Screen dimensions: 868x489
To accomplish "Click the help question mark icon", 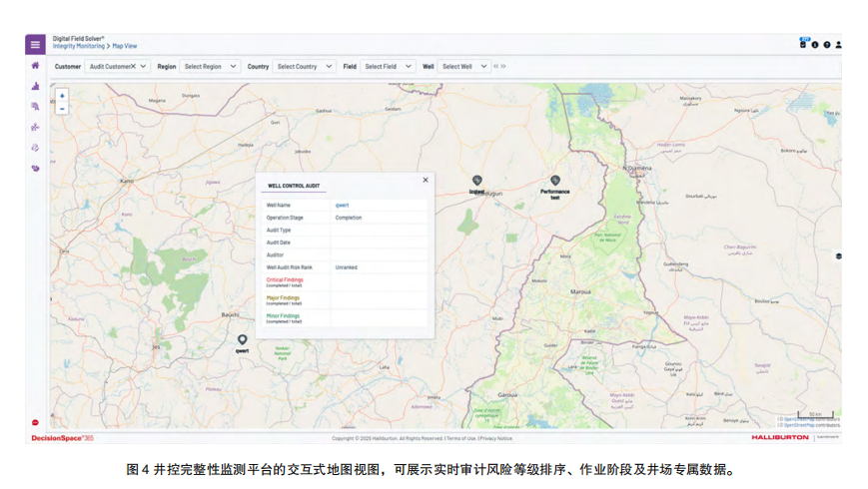I will point(827,45).
